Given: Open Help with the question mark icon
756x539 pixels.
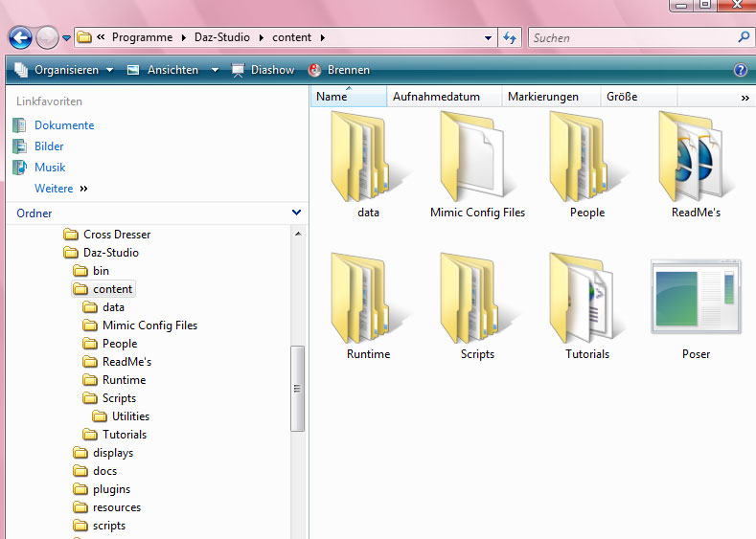Looking at the screenshot, I should click(x=740, y=70).
